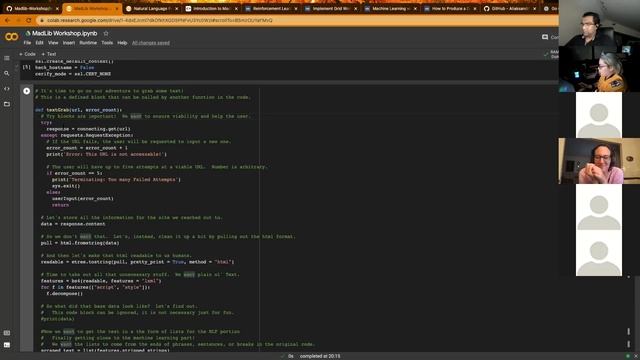Switch to the Introduction to Ma… tab
The height and width of the screenshot is (360, 640).
(x=211, y=9)
